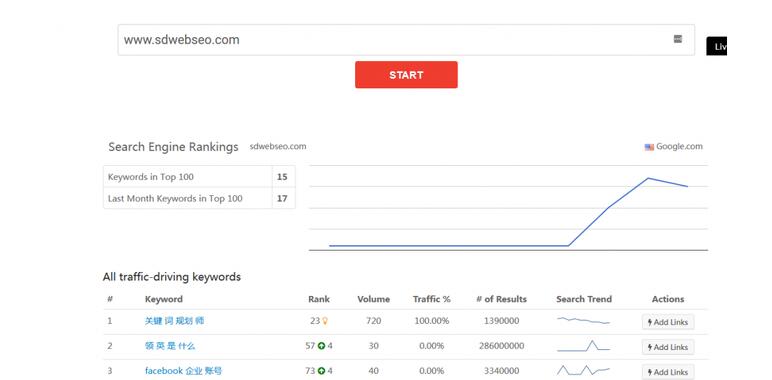Open the keyword link 关键词规划师

click(174, 321)
